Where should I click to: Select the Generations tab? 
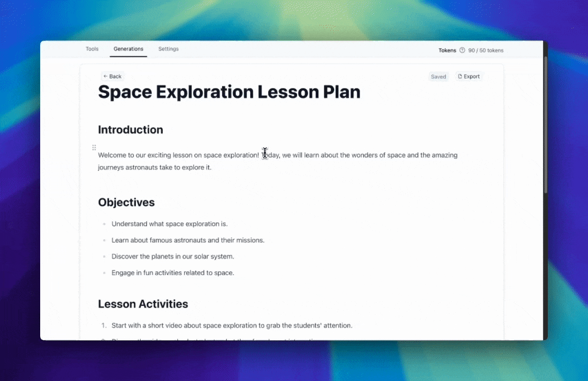(128, 49)
